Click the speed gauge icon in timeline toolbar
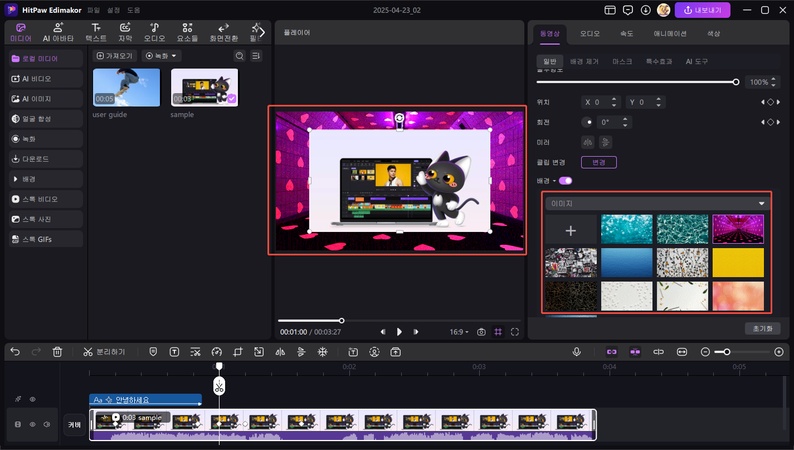This screenshot has width=794, height=450. (217, 352)
